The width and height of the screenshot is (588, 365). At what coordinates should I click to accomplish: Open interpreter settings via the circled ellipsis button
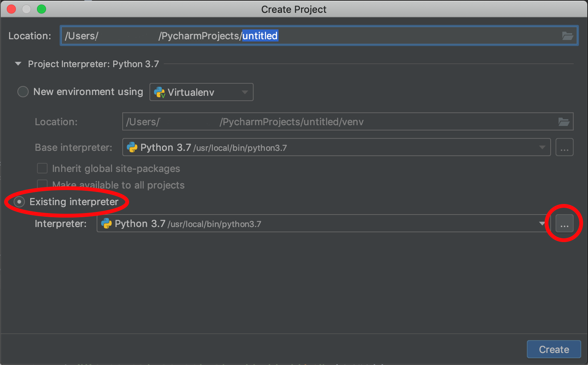tap(564, 224)
